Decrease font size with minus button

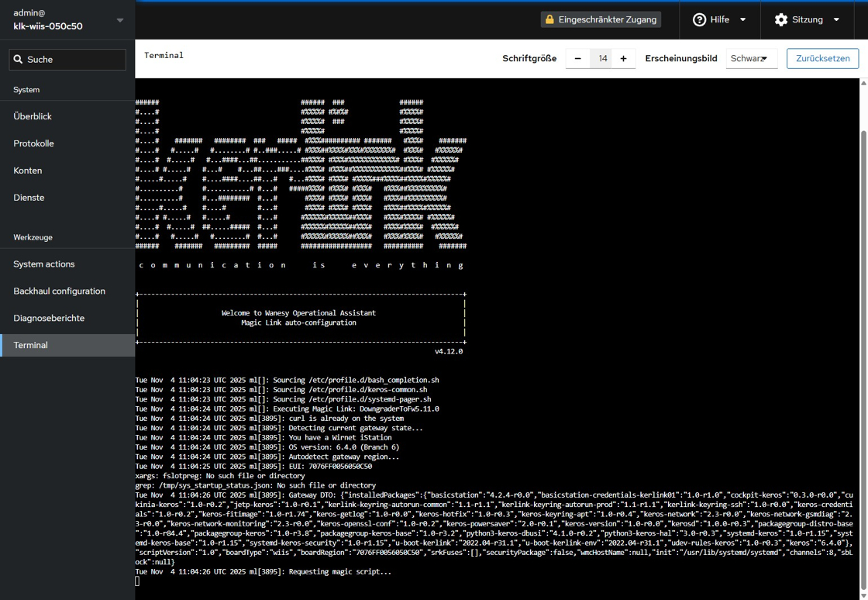pyautogui.click(x=577, y=58)
